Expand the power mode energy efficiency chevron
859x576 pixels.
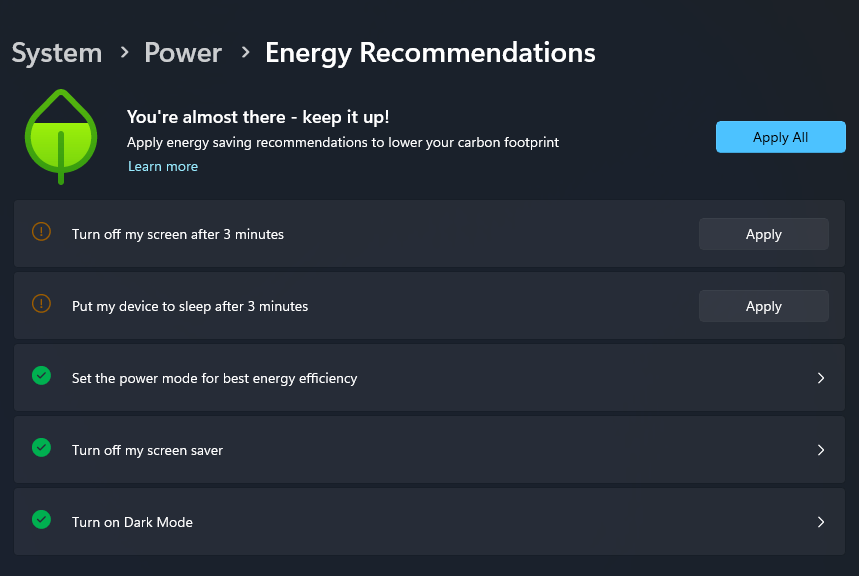[821, 378]
